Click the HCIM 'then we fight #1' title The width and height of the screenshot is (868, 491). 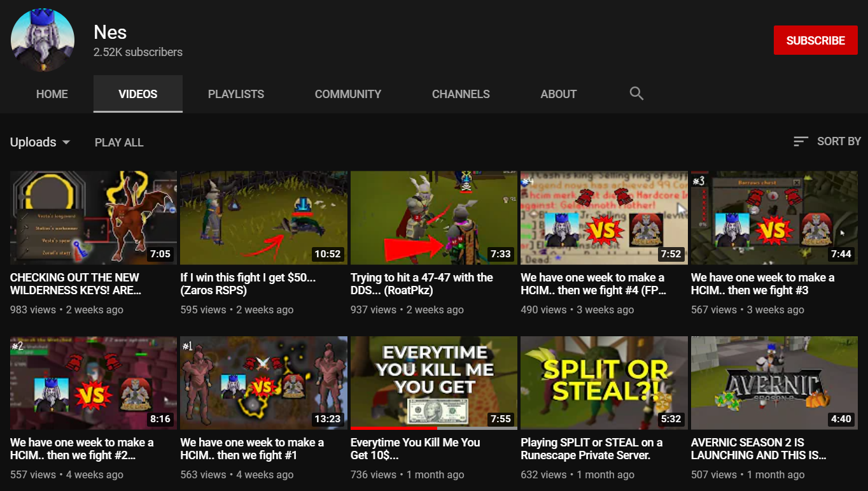click(x=252, y=449)
